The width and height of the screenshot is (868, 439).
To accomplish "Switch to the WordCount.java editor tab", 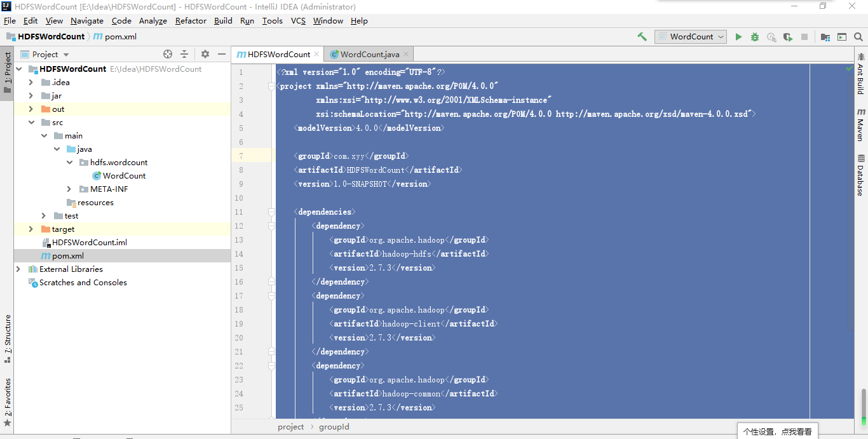I will [369, 53].
